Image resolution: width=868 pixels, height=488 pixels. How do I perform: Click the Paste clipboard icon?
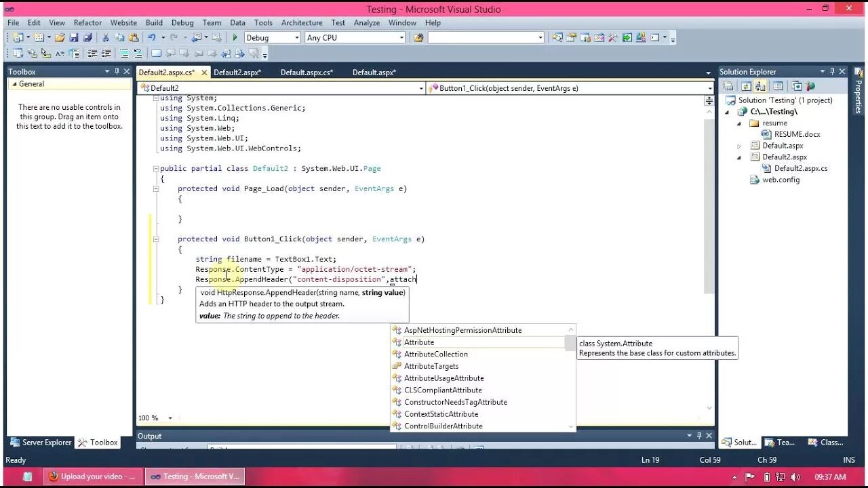click(x=134, y=38)
